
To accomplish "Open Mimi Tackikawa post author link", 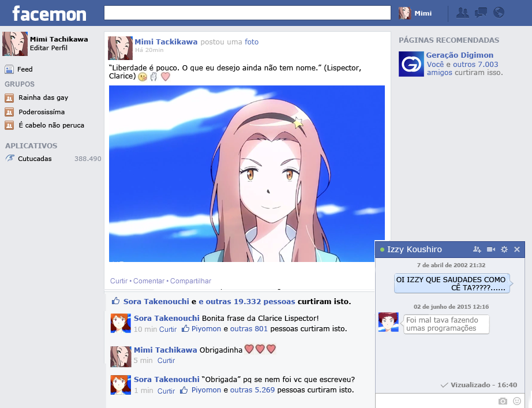I will coord(166,42).
